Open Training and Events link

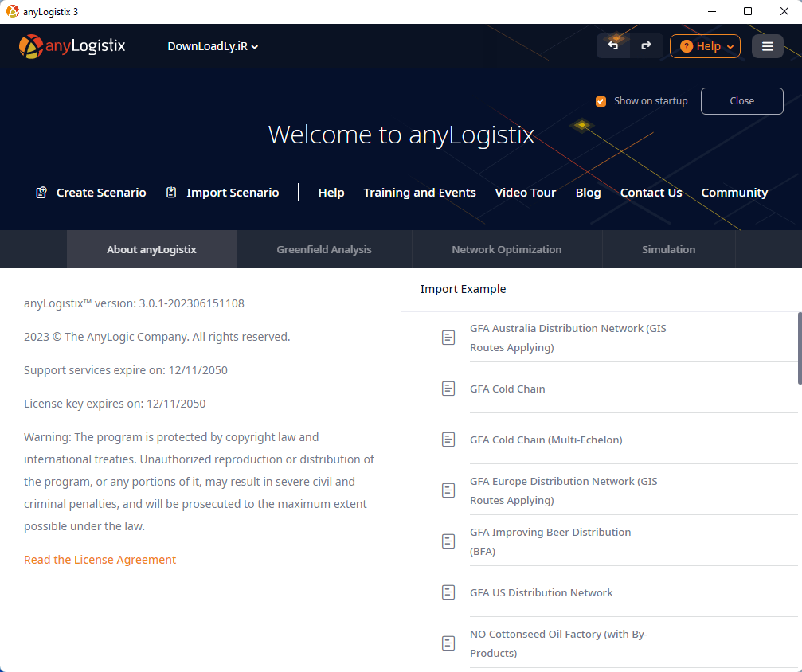point(420,193)
